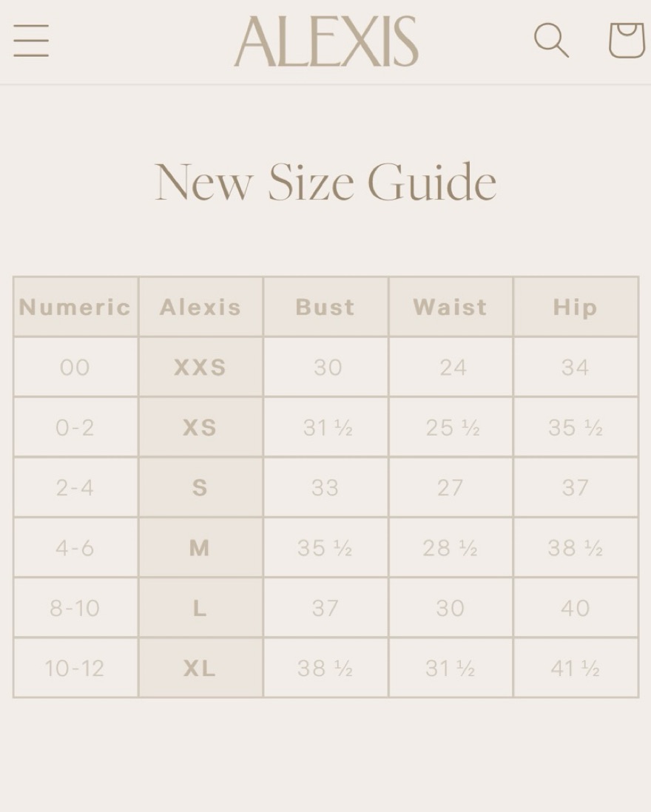This screenshot has height=812, width=651.
Task: Click the 00 numeric size cell
Action: click(x=75, y=367)
